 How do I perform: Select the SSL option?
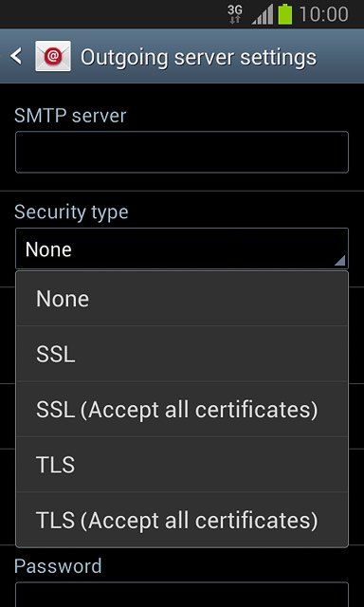(x=182, y=354)
